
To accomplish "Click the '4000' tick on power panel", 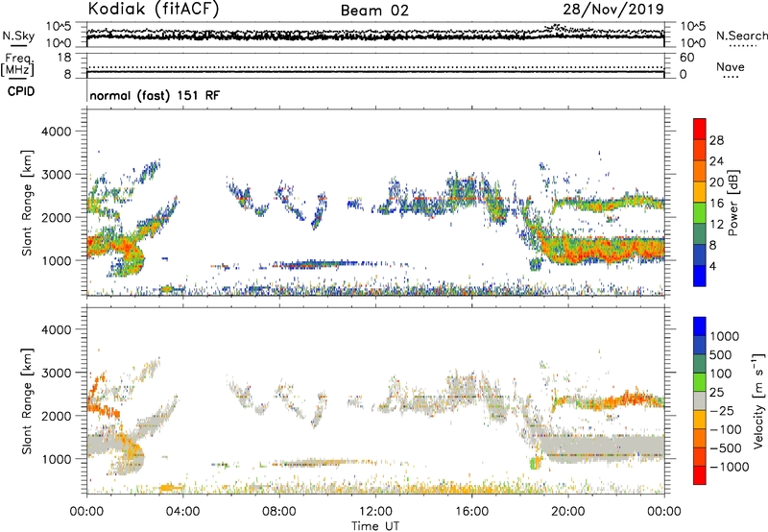I will (56, 132).
